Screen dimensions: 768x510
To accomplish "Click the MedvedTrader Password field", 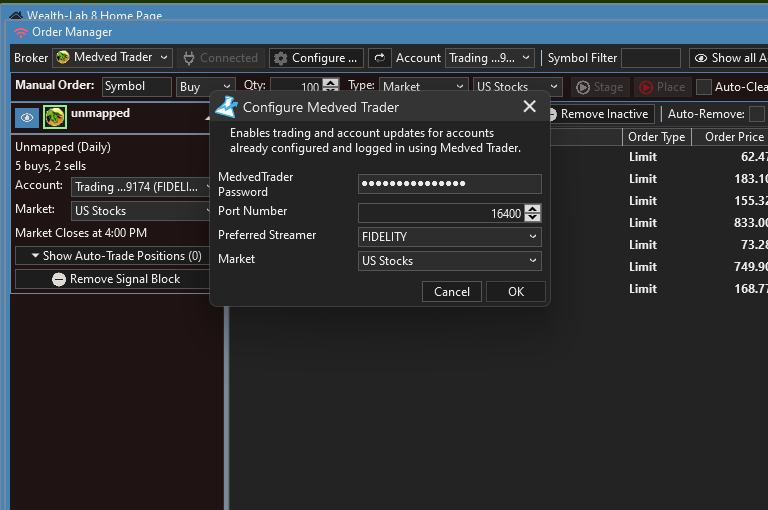I will pos(449,184).
